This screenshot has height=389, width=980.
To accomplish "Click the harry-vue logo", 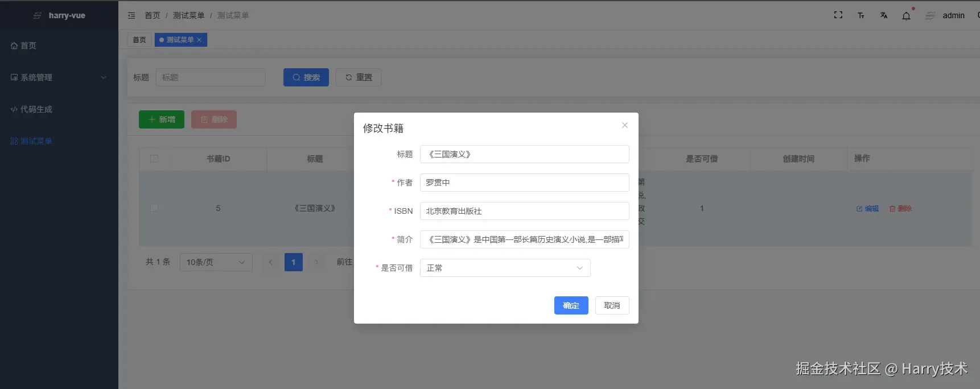I will point(59,15).
